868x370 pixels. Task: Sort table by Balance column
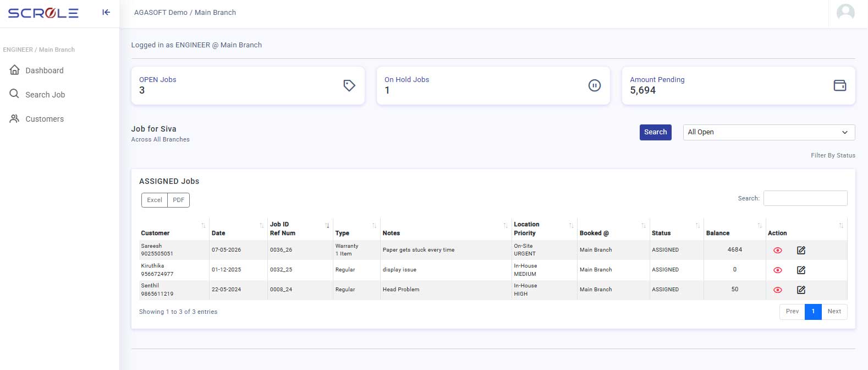[x=735, y=229]
